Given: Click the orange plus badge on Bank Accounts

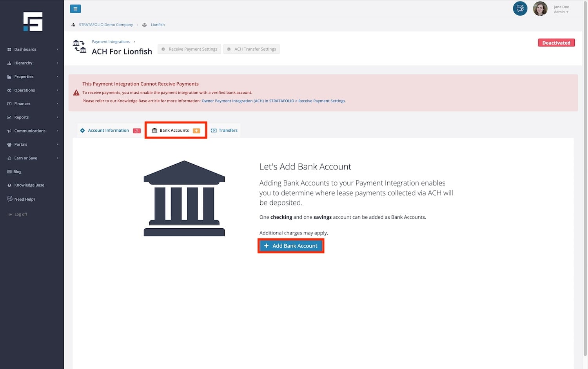Looking at the screenshot, I should coord(196,131).
